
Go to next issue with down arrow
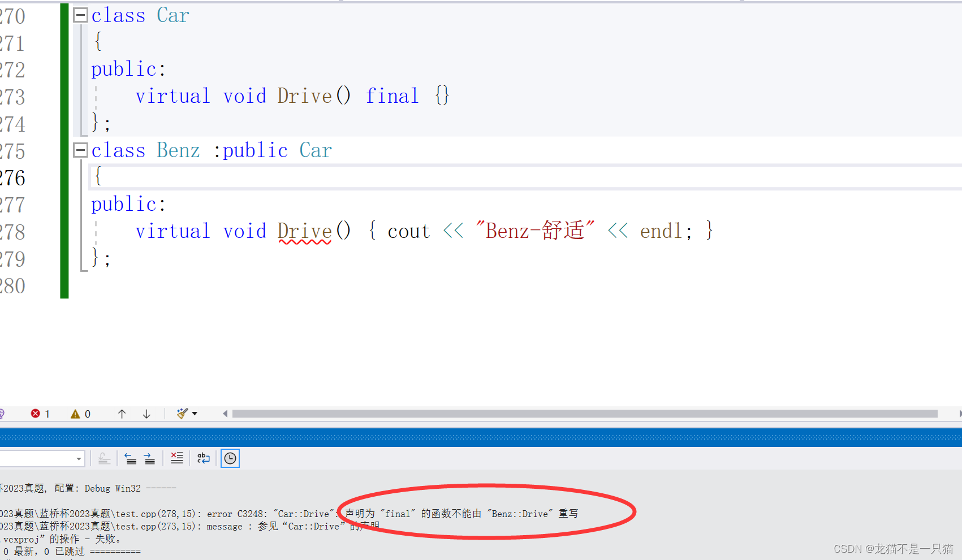click(x=146, y=414)
